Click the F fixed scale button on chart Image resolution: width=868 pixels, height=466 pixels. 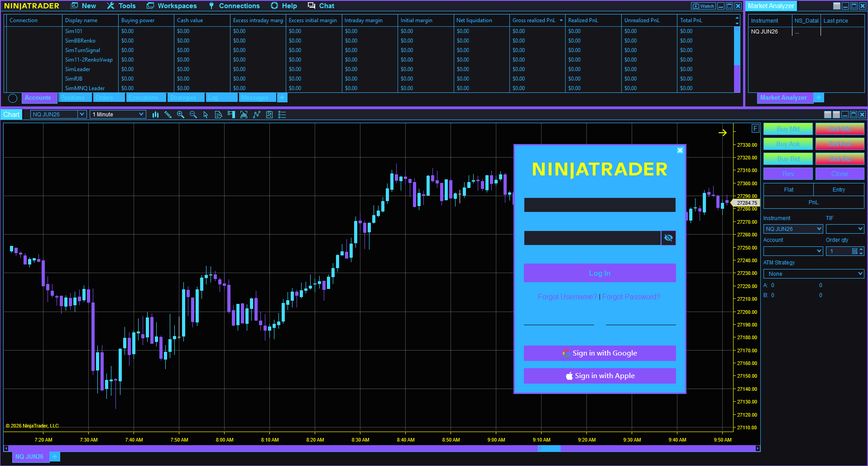coord(755,128)
